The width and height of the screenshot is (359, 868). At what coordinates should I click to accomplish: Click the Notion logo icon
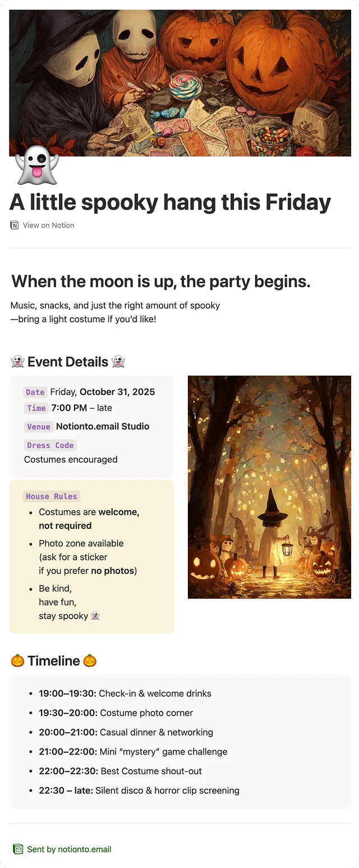(15, 225)
